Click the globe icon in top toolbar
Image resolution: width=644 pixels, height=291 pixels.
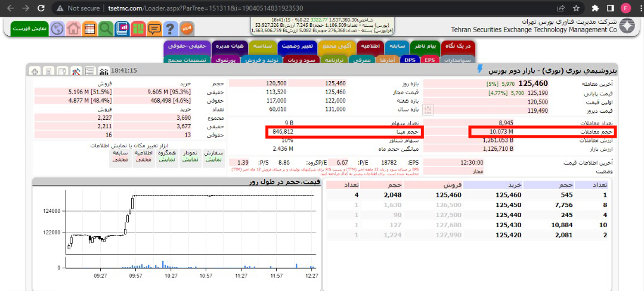click(57, 28)
